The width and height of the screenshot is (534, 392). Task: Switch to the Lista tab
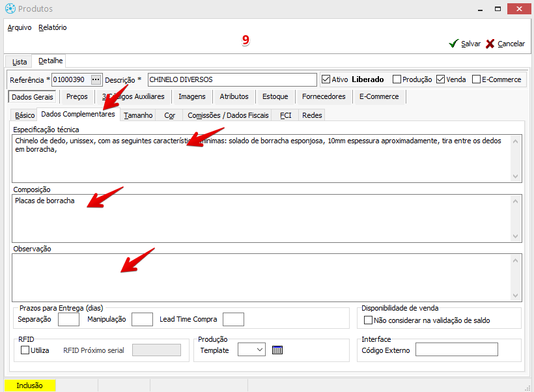click(x=20, y=61)
